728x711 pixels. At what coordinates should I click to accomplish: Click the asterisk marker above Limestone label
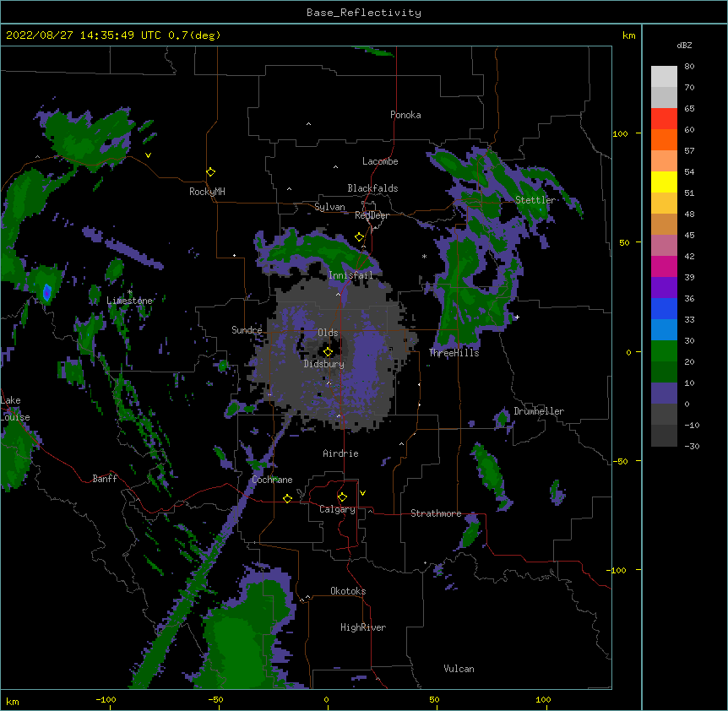[130, 292]
